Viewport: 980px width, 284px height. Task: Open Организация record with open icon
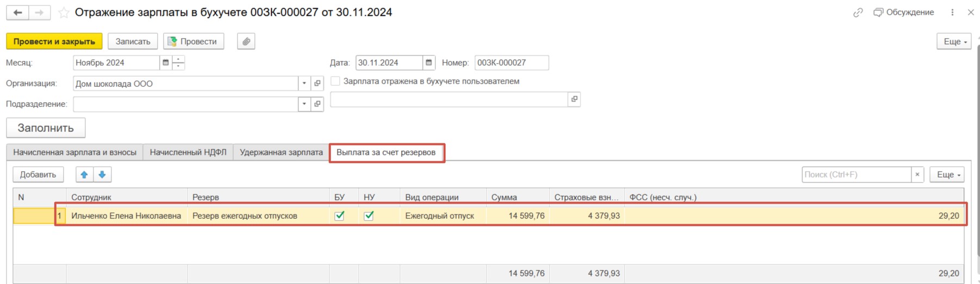317,84
